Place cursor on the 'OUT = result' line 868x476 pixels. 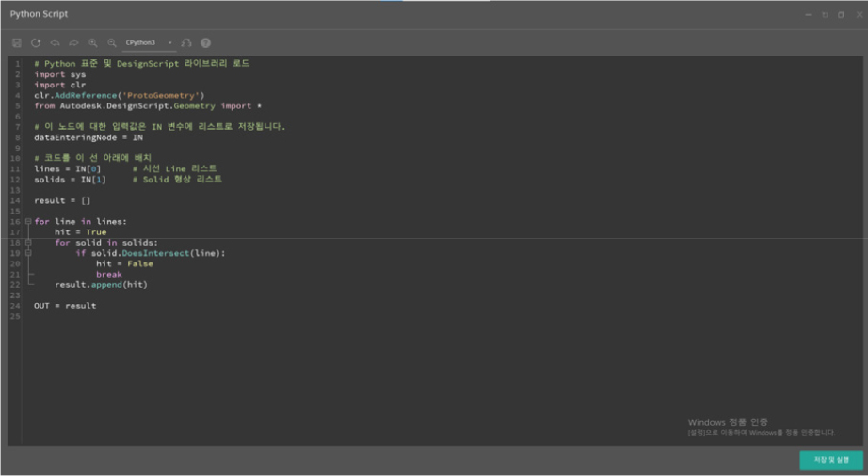65,306
